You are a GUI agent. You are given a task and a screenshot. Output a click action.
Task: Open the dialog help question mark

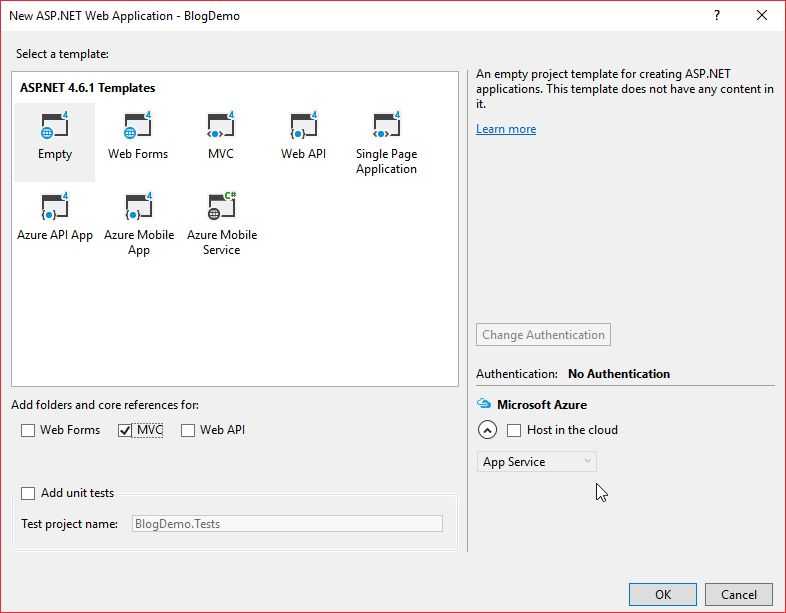717,15
